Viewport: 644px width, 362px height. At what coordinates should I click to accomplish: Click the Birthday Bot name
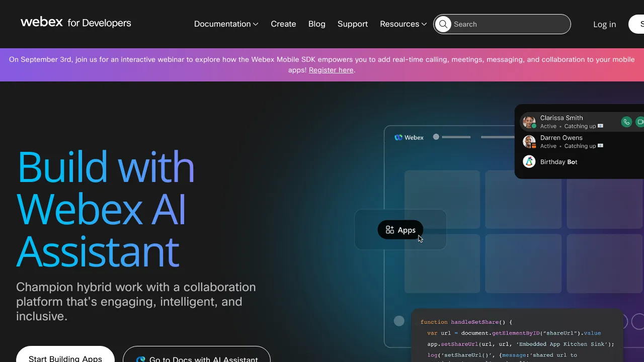point(559,162)
